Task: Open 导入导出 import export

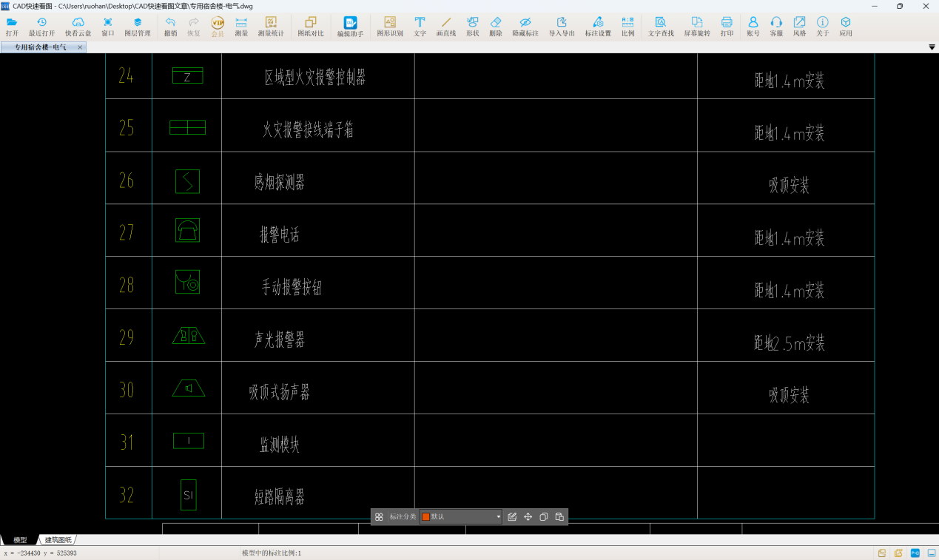Action: click(562, 27)
